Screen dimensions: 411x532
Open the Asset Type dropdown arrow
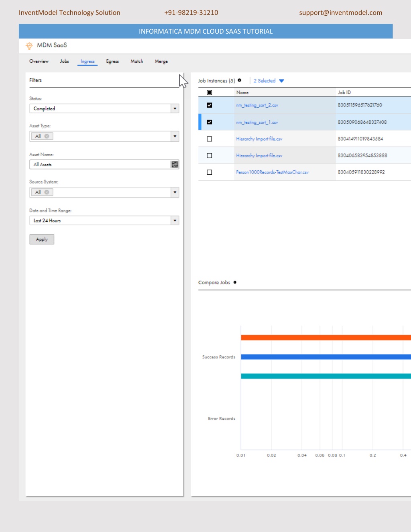coord(175,136)
